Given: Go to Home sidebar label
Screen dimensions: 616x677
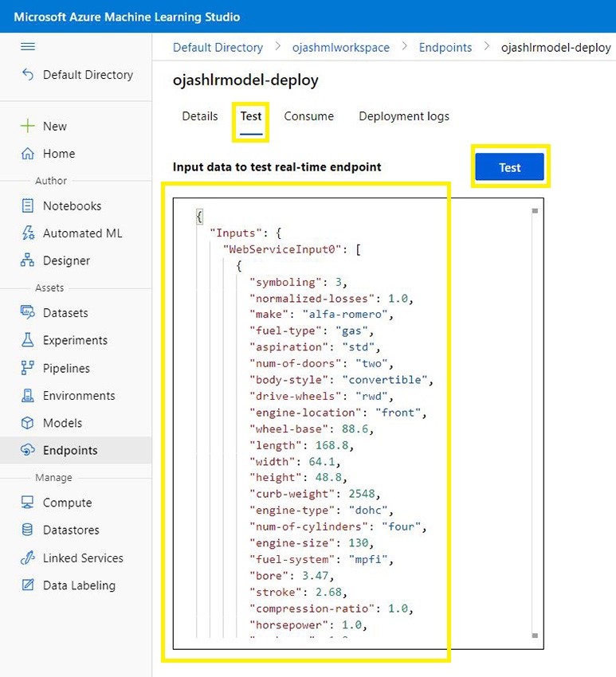Looking at the screenshot, I should click(59, 153).
